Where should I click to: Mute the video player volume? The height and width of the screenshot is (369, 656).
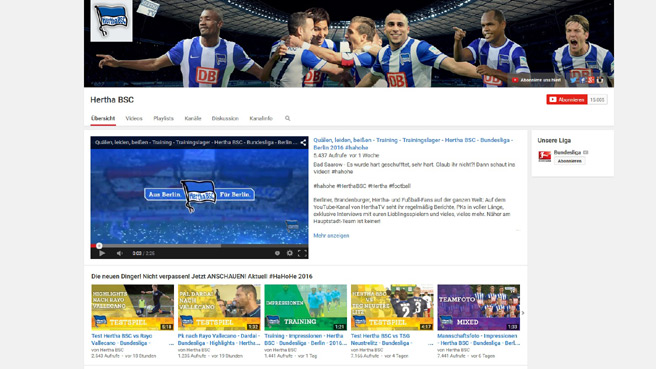pos(120,253)
